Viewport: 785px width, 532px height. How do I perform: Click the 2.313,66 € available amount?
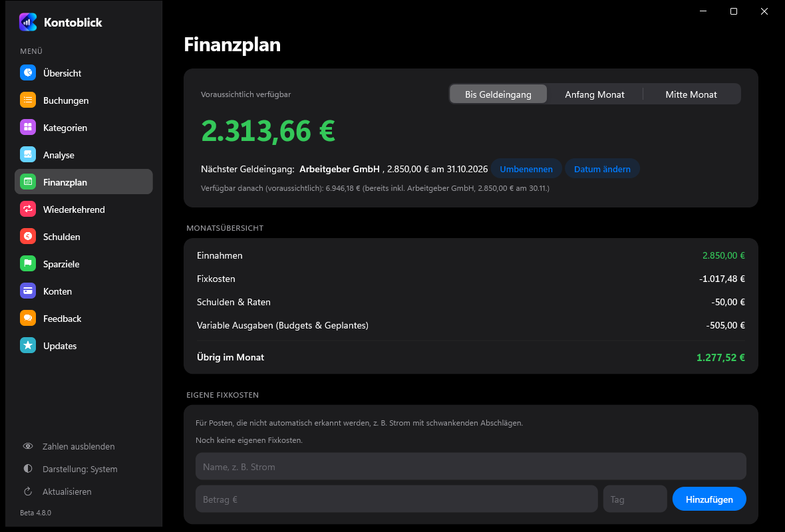[268, 130]
